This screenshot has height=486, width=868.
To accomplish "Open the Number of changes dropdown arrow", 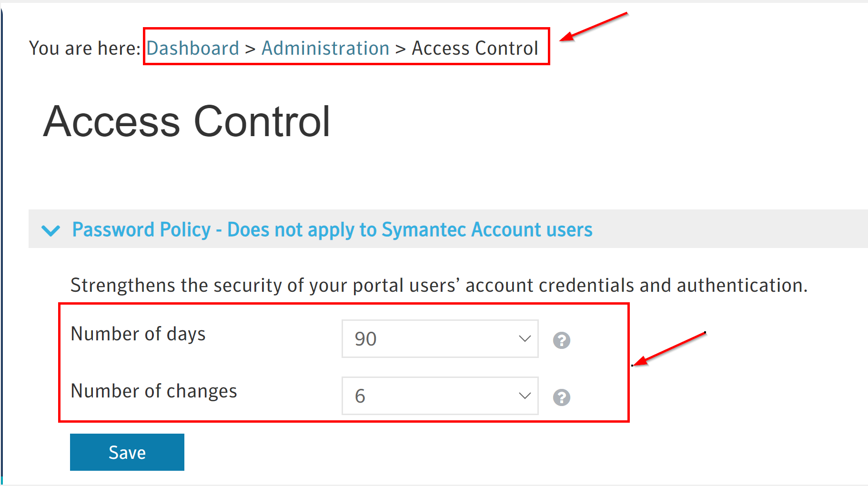I will [x=525, y=396].
